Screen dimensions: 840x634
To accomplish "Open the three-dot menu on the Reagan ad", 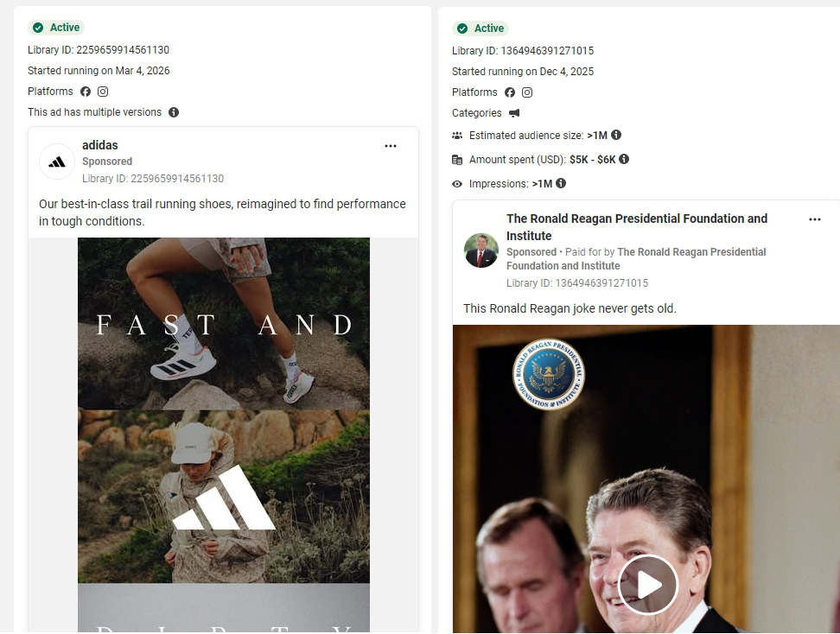I will (815, 219).
